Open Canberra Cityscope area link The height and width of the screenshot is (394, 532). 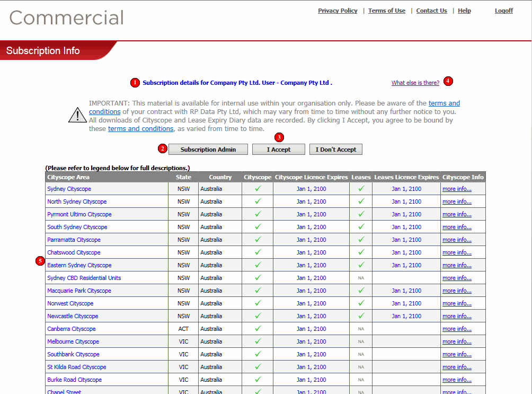[72, 329]
